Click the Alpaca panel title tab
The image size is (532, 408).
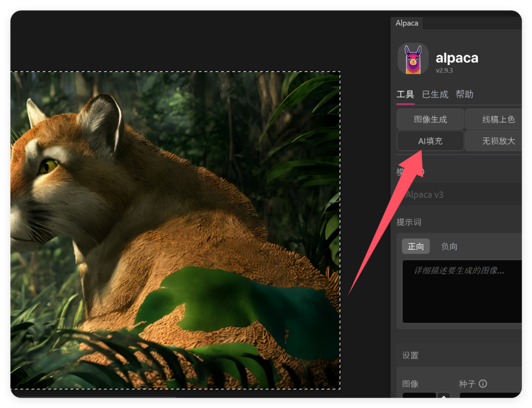(x=406, y=23)
